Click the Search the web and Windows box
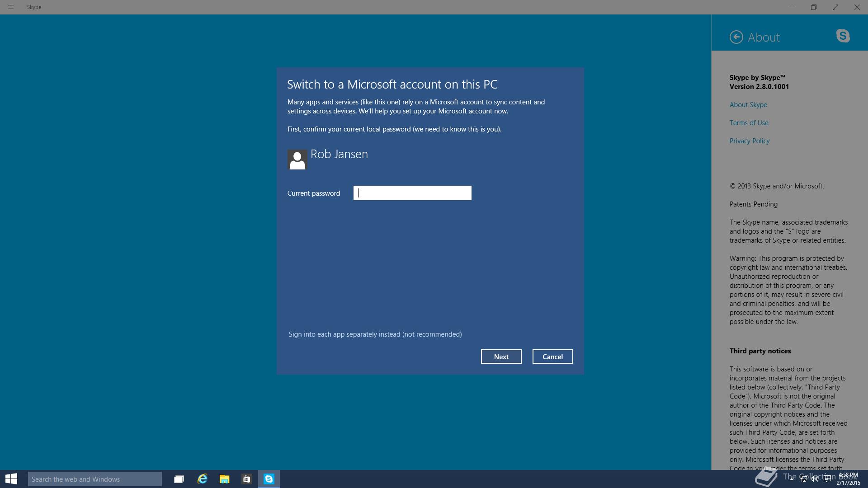Viewport: 868px width, 488px height. tap(95, 479)
